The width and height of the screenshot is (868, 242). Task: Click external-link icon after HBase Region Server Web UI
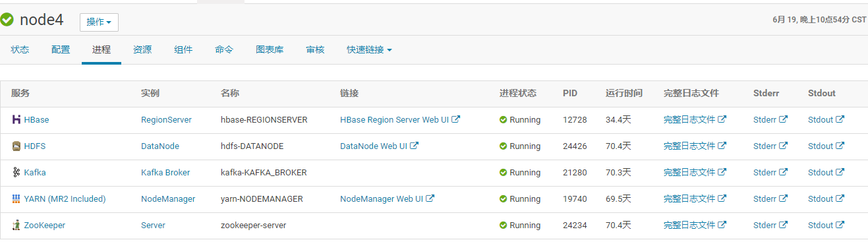coord(456,119)
